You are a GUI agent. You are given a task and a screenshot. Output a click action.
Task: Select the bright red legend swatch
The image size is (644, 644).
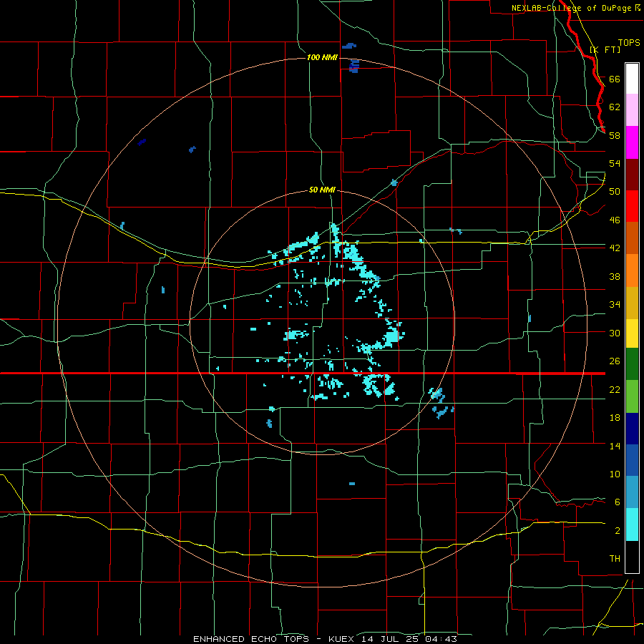(632, 206)
